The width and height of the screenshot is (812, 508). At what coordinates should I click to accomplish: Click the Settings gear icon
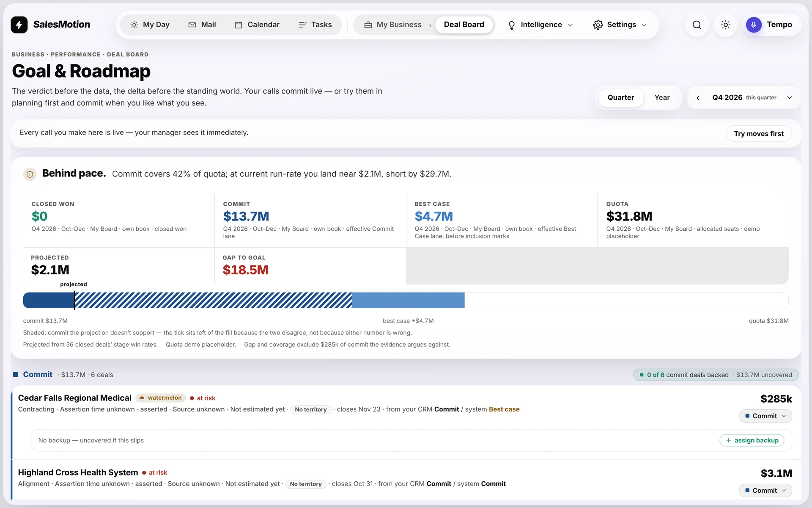pyautogui.click(x=598, y=25)
